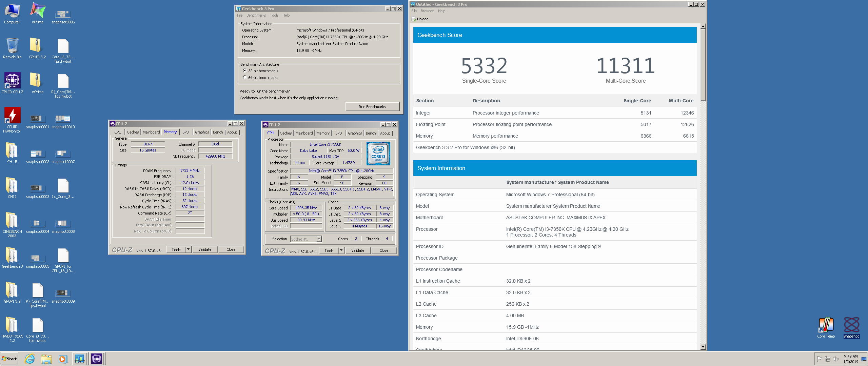Click Close button in left CPU-Z window
868x366 pixels.
(231, 249)
